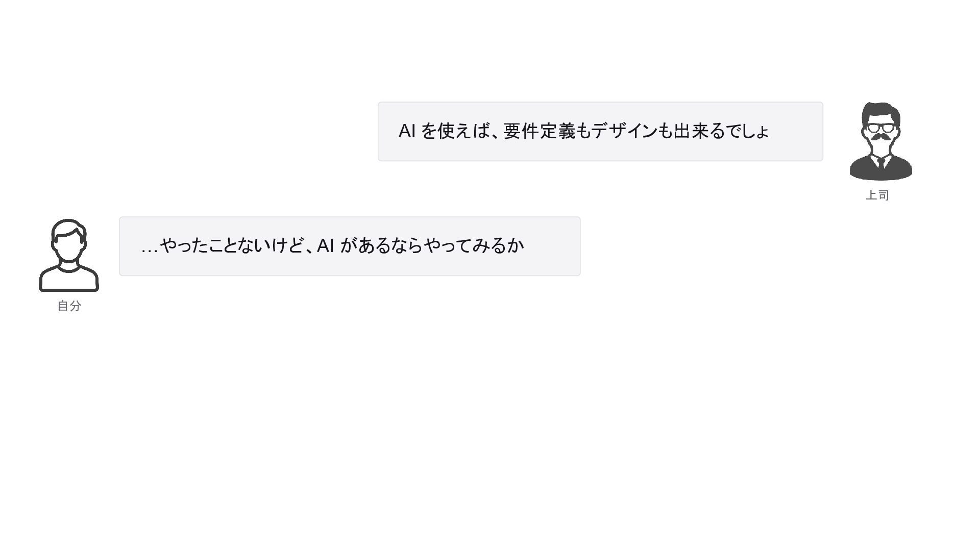Click the shoulders of the 自分 avatar outline
Viewport: 980px width, 551px height.
click(69, 278)
